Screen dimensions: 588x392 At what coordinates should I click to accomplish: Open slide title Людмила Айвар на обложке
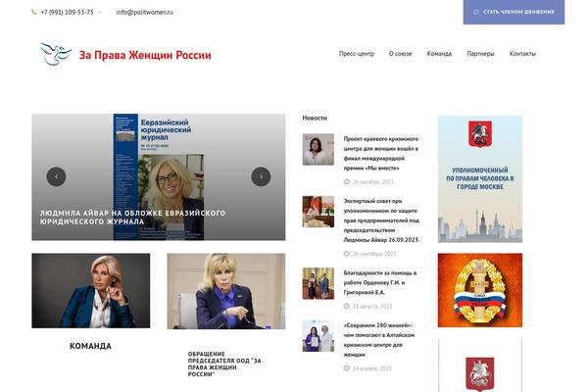pos(132,218)
